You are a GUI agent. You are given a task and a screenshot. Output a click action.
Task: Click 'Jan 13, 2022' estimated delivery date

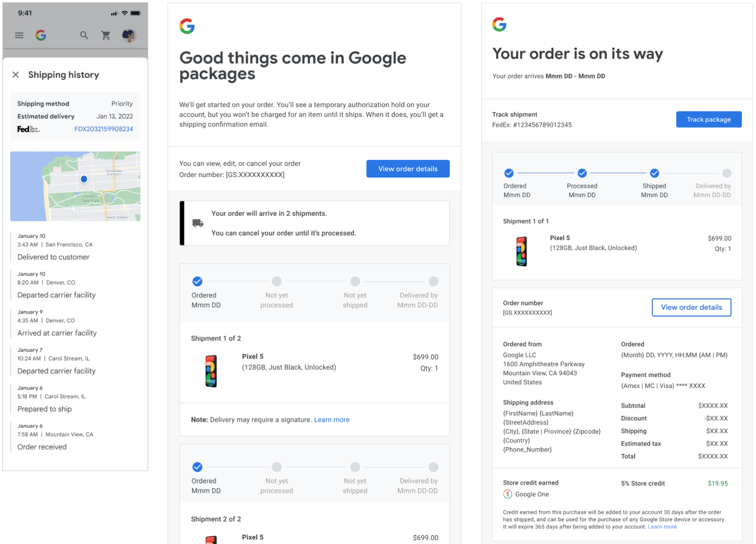tap(115, 116)
